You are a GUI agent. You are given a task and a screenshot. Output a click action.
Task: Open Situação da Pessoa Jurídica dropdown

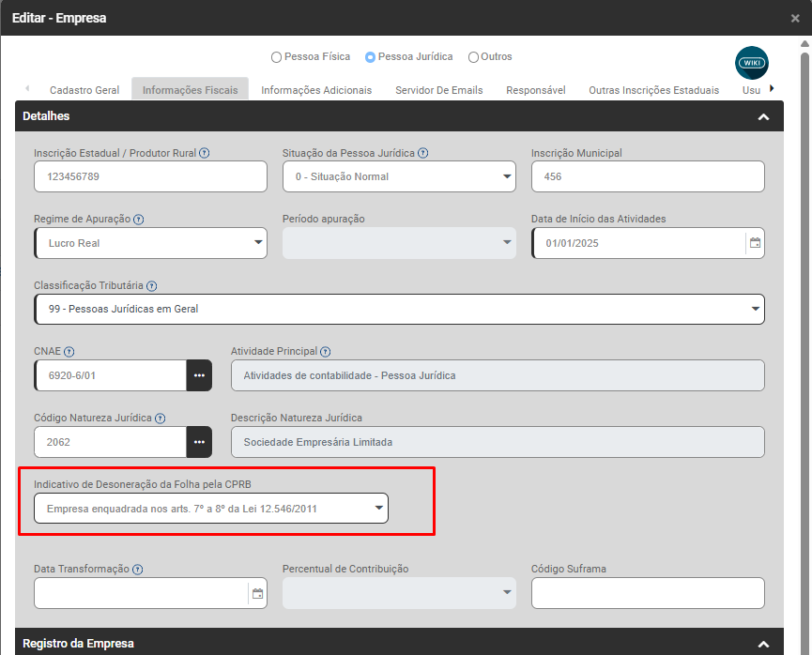[x=399, y=176]
